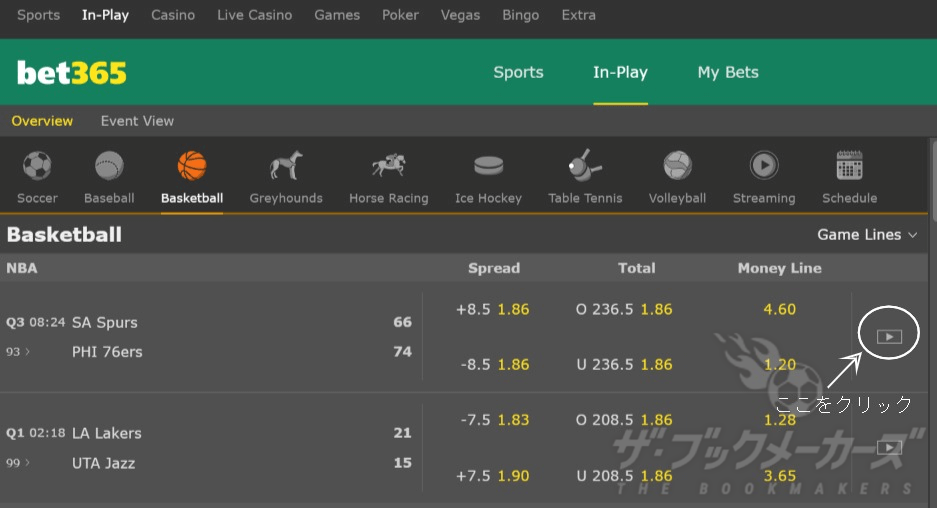This screenshot has height=508, width=937.
Task: Select the Horse Racing icon
Action: click(388, 166)
